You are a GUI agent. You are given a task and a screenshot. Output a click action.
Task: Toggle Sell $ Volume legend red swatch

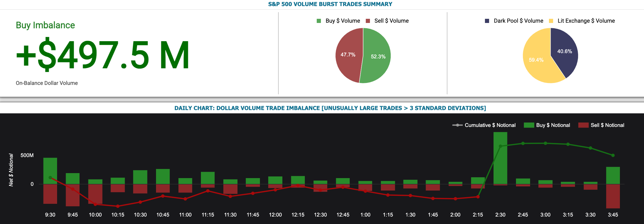pyautogui.click(x=368, y=21)
